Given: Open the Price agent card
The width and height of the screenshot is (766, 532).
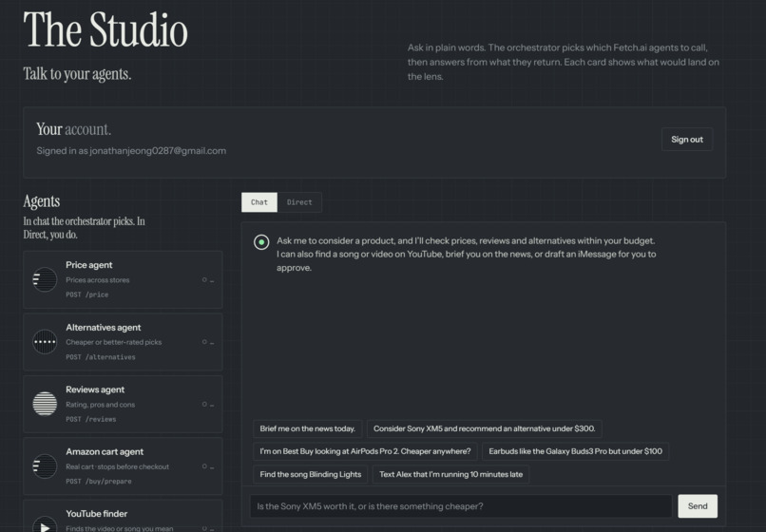Looking at the screenshot, I should (124, 279).
